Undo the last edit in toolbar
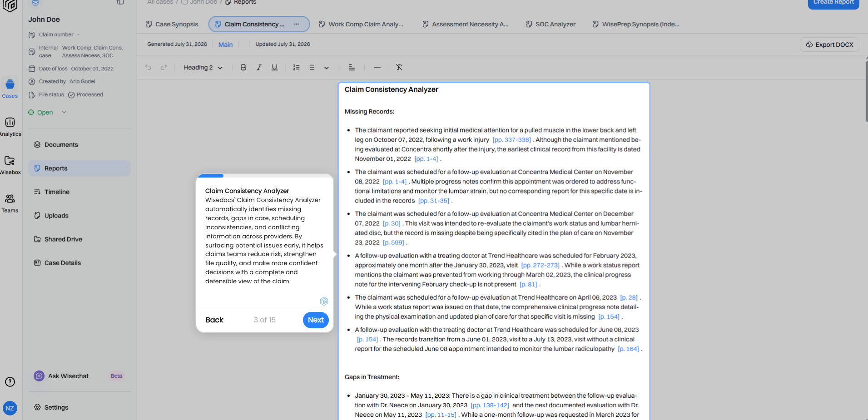The image size is (868, 420). pos(148,67)
